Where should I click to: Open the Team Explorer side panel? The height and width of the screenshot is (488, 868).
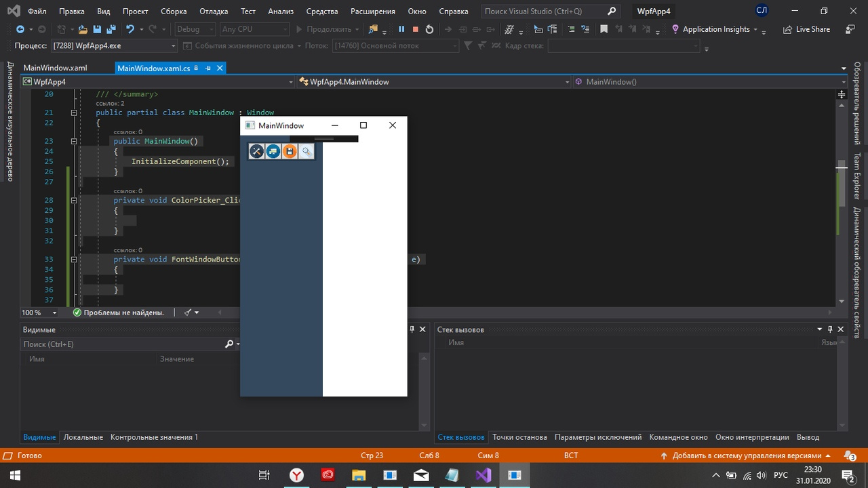click(857, 176)
